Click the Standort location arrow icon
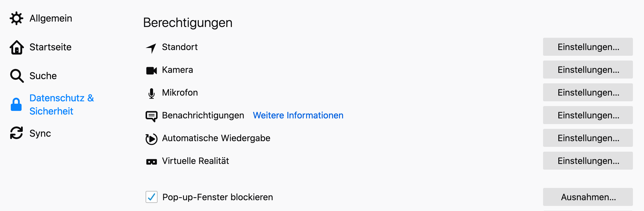The height and width of the screenshot is (211, 644). point(151,48)
